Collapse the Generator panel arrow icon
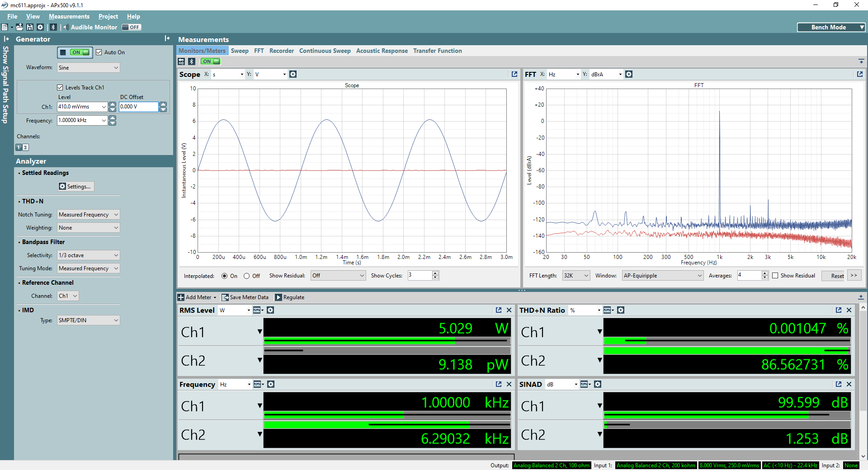The width and height of the screenshot is (868, 470). coord(167,39)
